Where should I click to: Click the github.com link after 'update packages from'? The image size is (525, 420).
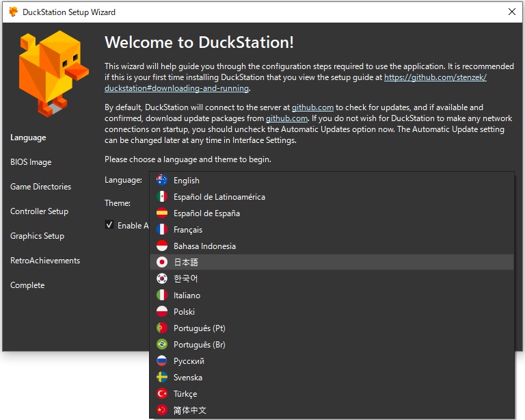[286, 118]
